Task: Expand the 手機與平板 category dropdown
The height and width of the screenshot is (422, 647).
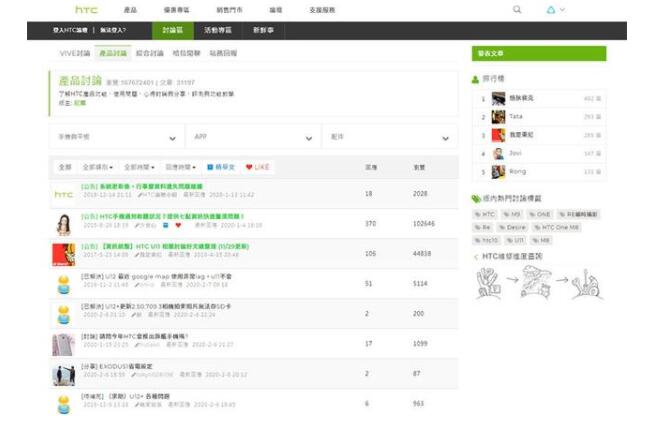Action: (x=117, y=137)
